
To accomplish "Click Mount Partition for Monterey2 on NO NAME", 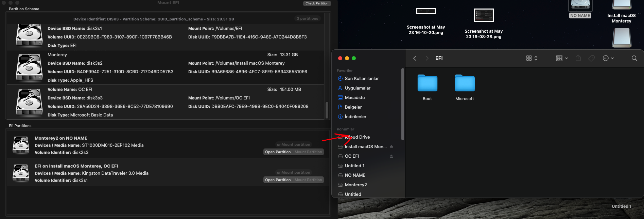I will [x=308, y=152].
